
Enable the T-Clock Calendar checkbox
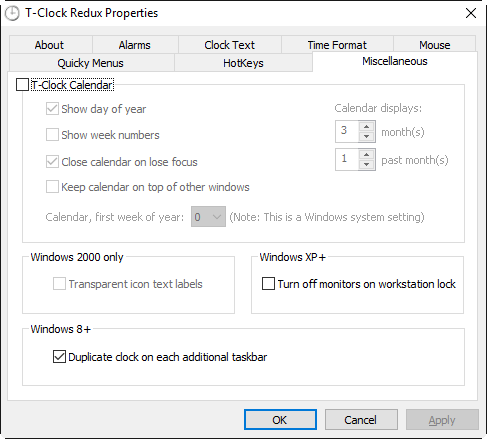22,85
